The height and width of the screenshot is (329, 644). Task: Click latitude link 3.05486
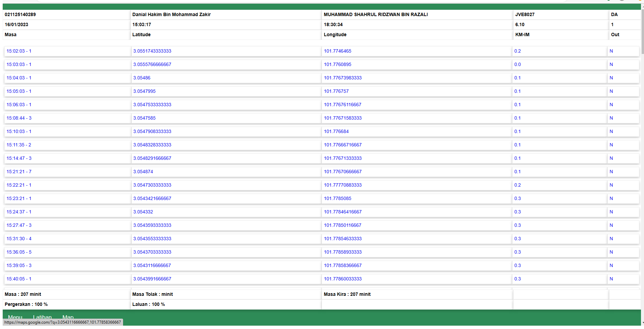142,78
